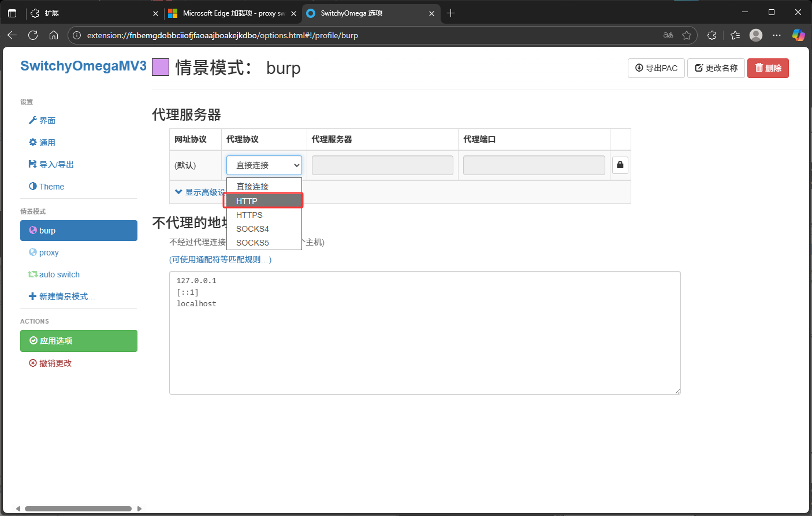Close the Microsoft Edge 加载项 tab
The width and height of the screenshot is (812, 516).
pyautogui.click(x=293, y=13)
